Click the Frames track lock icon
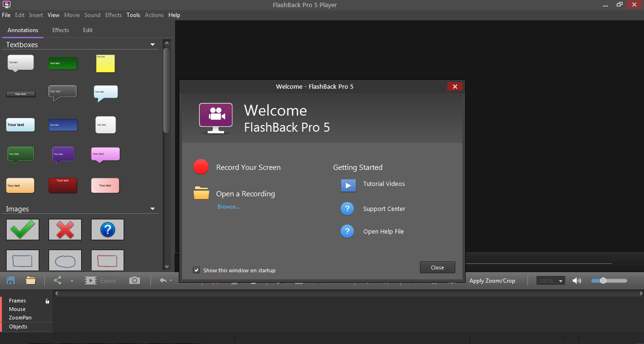644x344 pixels. click(x=47, y=301)
